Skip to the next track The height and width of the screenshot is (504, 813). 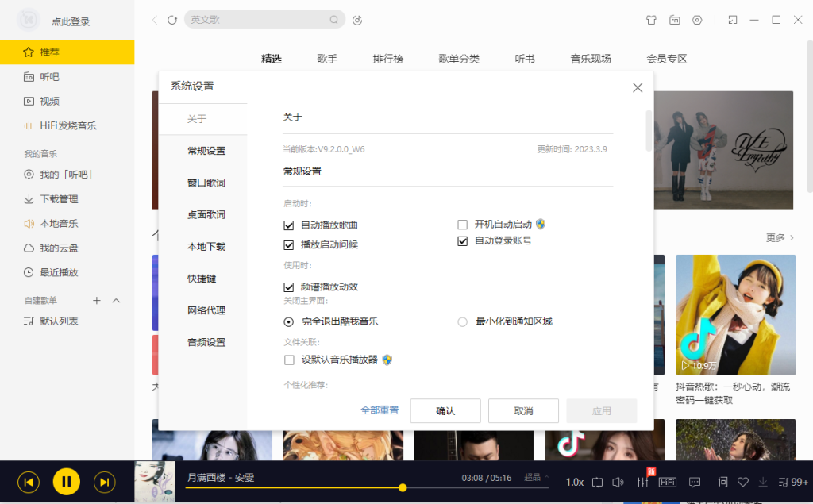104,483
